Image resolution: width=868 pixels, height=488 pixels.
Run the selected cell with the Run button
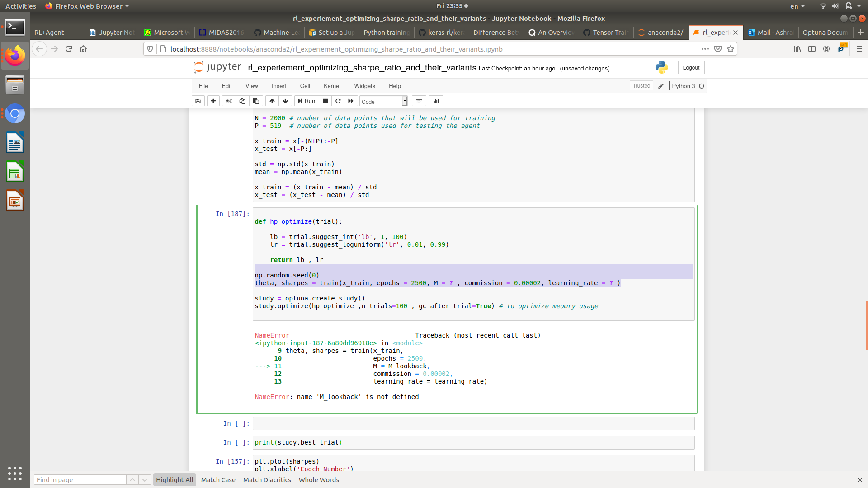[306, 101]
